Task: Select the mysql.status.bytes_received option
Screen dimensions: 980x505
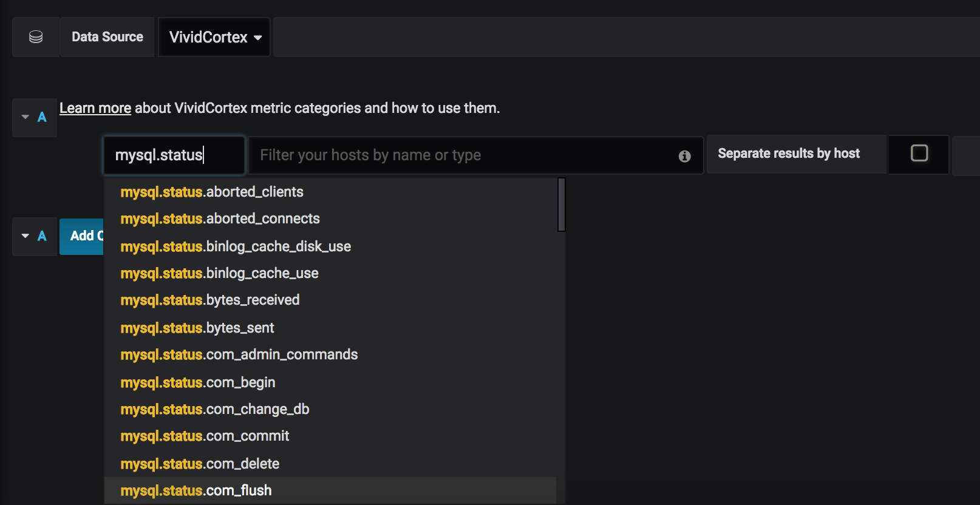Action: (210, 300)
